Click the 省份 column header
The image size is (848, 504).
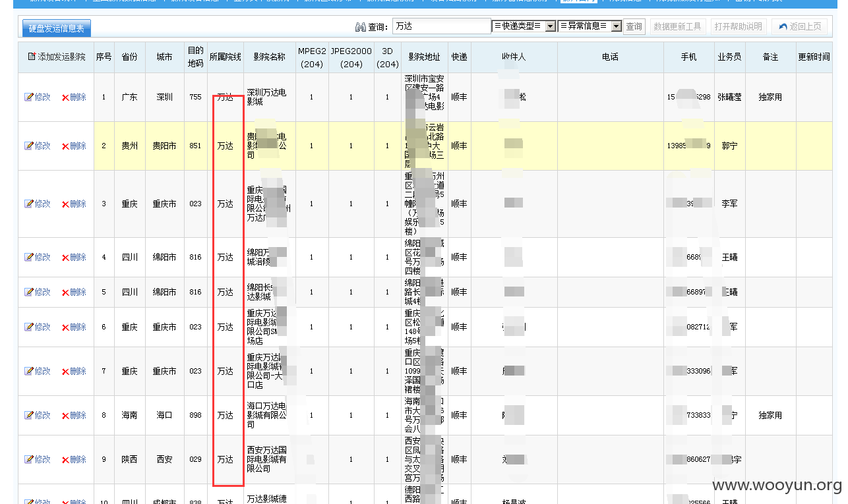click(x=129, y=57)
